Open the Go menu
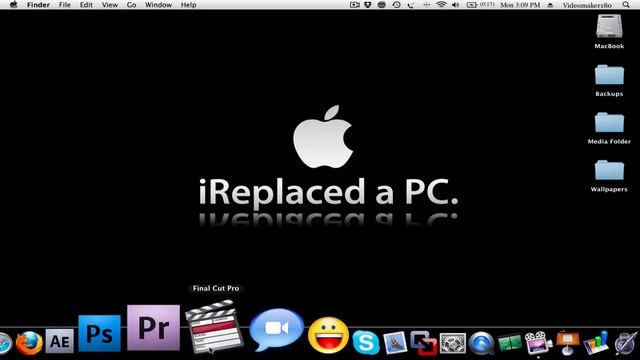This screenshot has height=360, width=640. coord(131,5)
